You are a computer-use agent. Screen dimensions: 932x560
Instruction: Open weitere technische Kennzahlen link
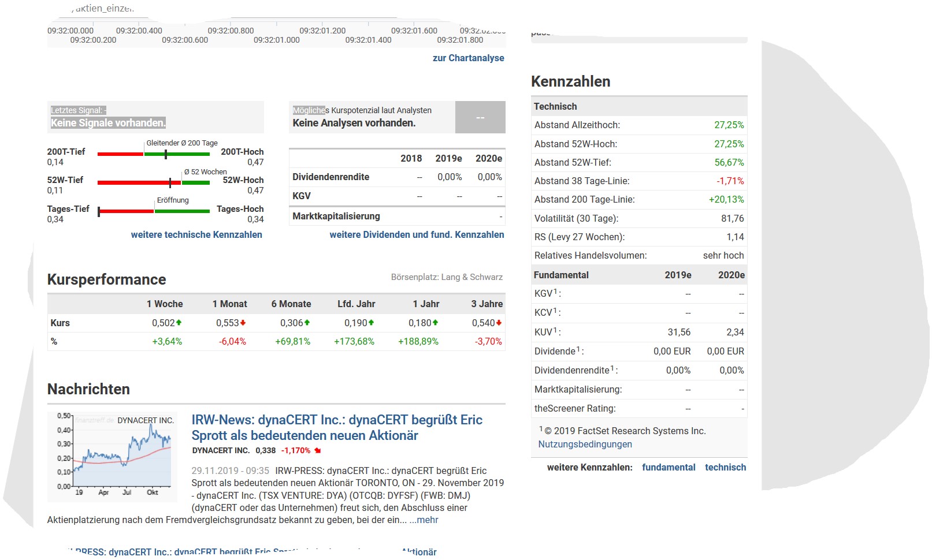pos(196,234)
